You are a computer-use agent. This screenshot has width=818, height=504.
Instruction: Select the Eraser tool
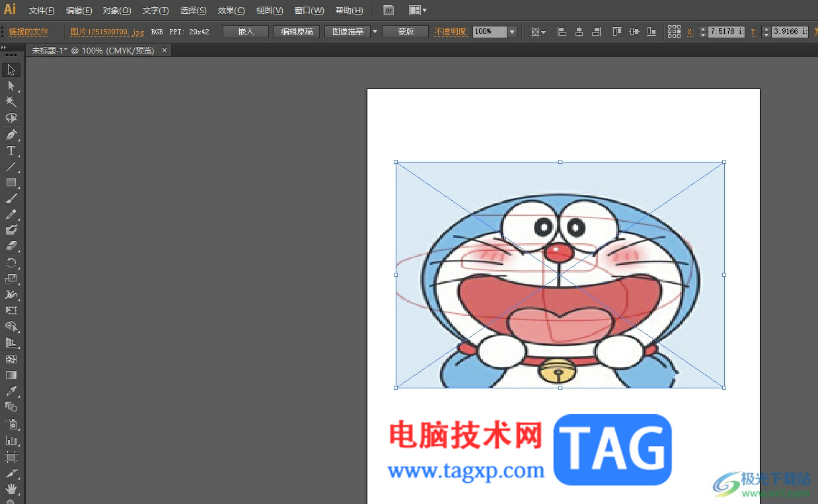[11, 246]
